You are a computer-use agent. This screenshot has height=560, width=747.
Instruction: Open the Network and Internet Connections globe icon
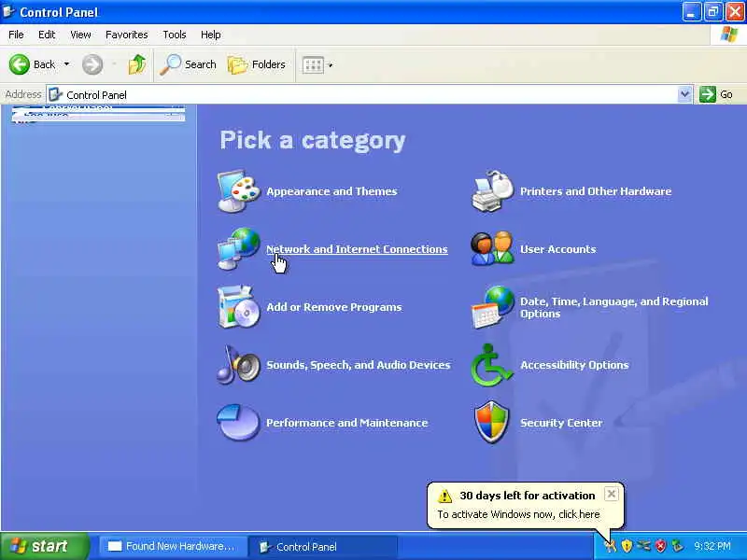(x=238, y=249)
